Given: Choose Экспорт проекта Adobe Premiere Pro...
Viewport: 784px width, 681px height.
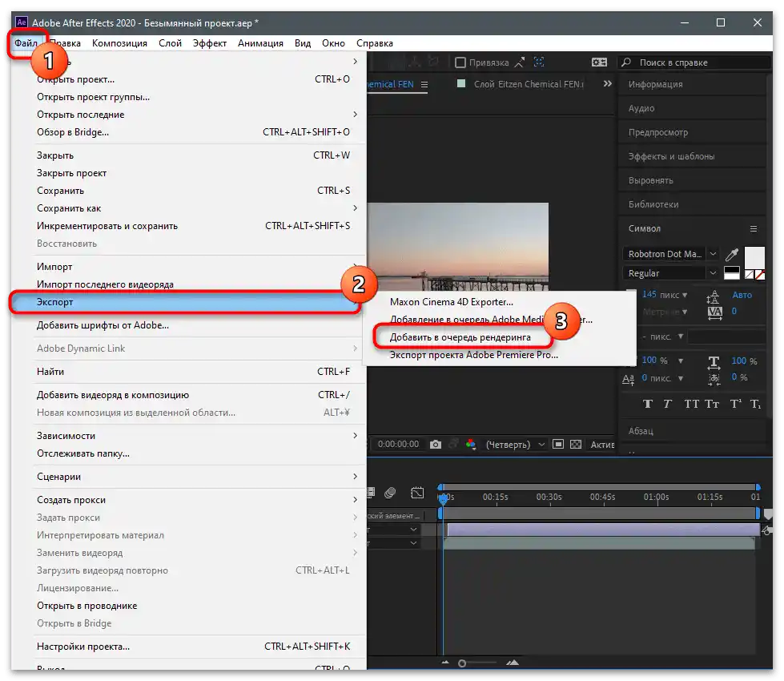Looking at the screenshot, I should (x=473, y=355).
